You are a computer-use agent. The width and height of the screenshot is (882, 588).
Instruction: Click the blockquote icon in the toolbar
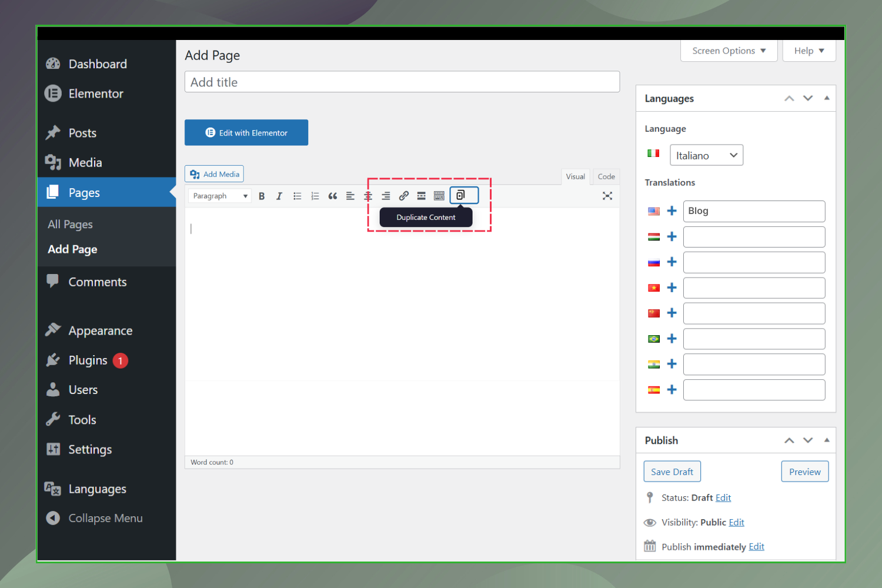pos(332,195)
